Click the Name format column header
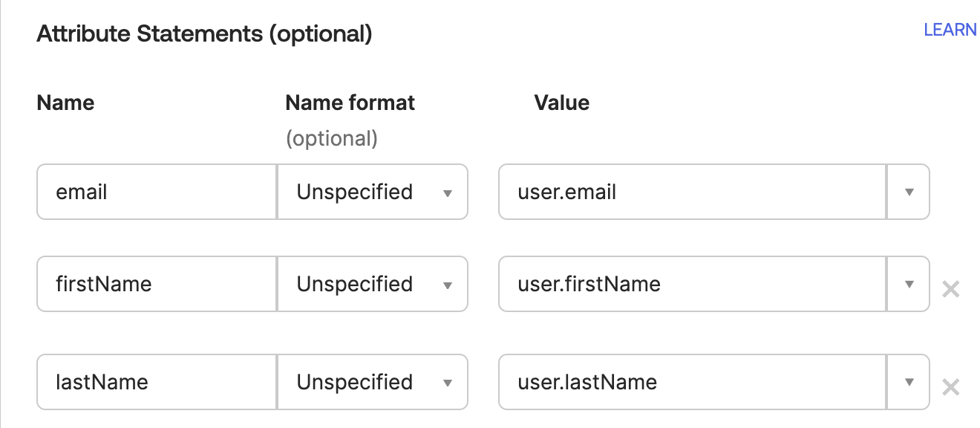 (x=350, y=103)
